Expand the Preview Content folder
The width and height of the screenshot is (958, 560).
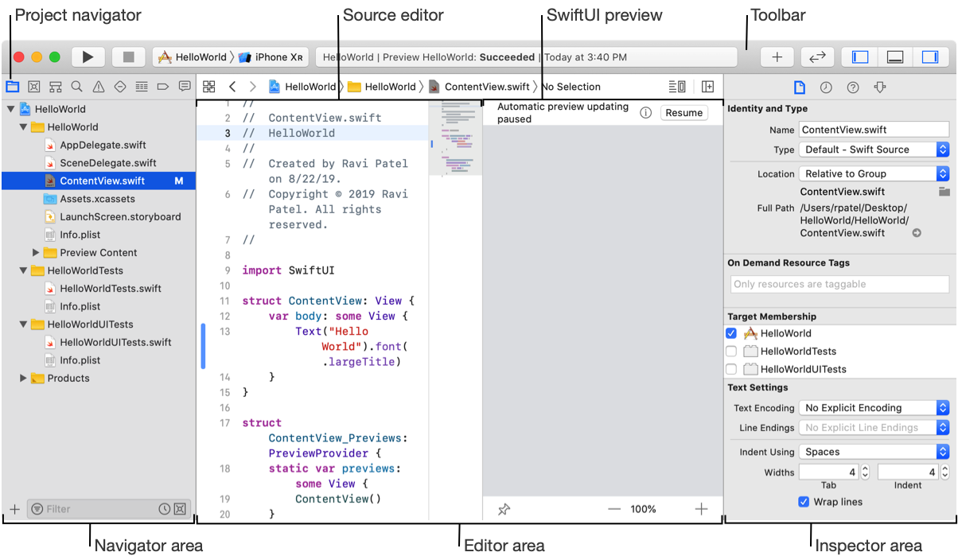36,253
